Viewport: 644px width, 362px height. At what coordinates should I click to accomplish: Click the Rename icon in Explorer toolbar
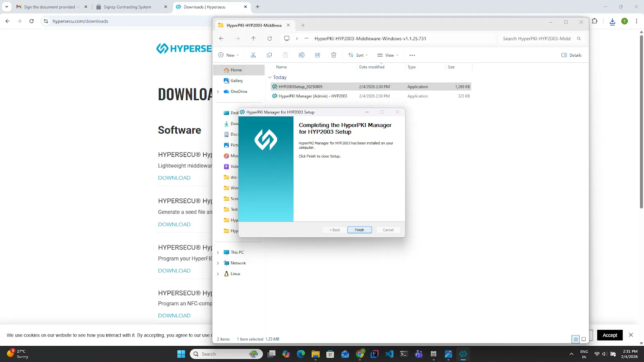[x=301, y=55]
